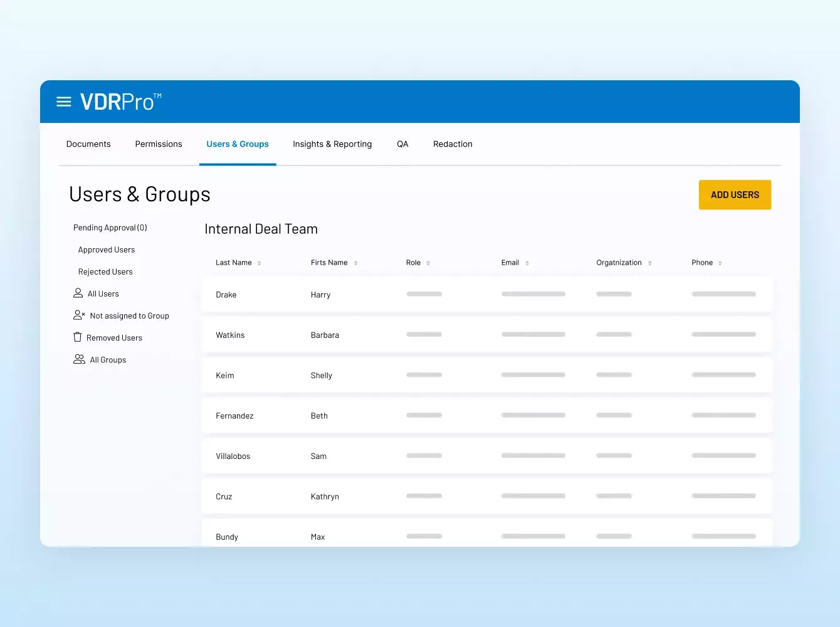Click the VDRPro logo
This screenshot has width=840, height=627.
(120, 102)
